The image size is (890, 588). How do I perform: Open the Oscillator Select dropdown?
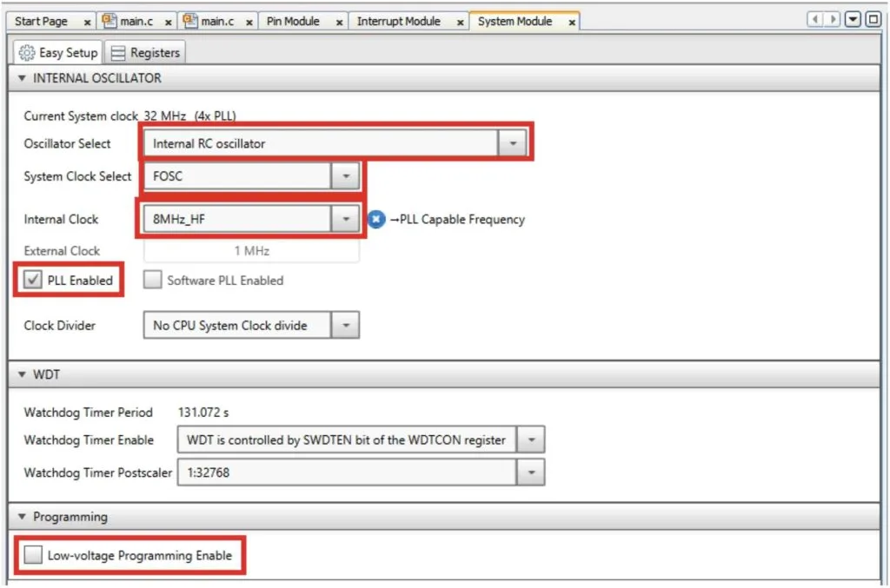[514, 142]
